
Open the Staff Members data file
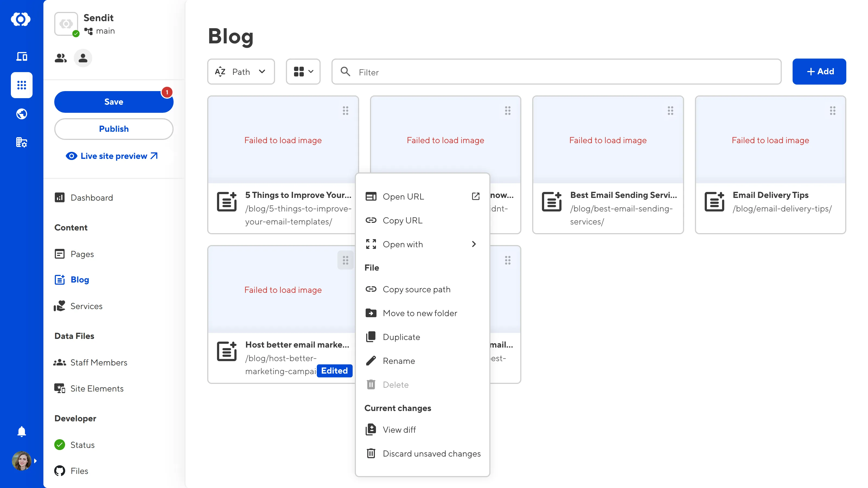click(98, 362)
